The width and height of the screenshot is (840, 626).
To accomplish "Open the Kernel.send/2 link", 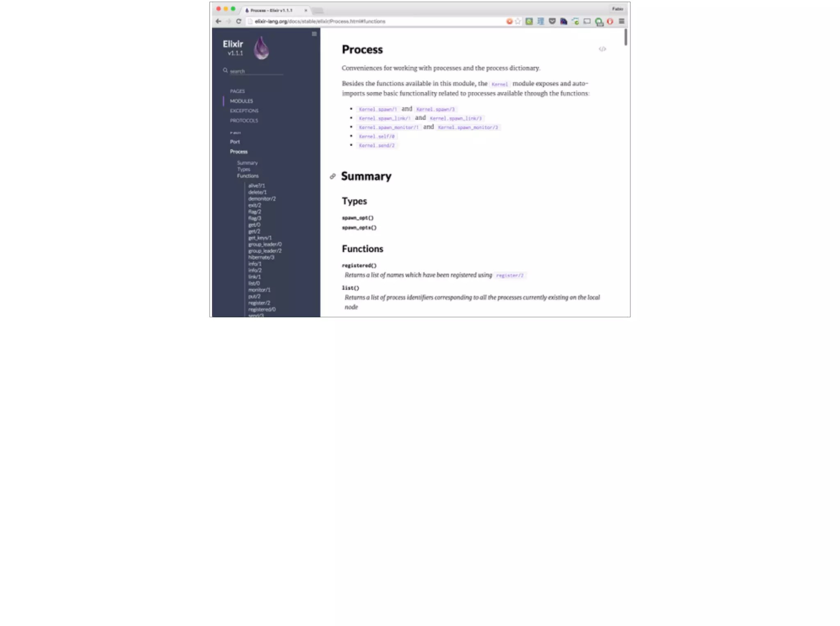I will [x=377, y=146].
